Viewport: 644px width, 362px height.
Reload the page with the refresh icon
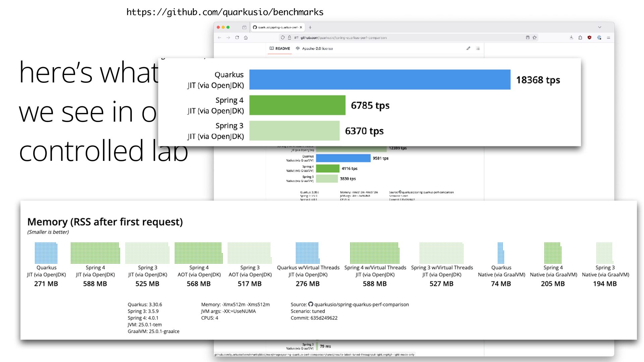[x=237, y=38]
